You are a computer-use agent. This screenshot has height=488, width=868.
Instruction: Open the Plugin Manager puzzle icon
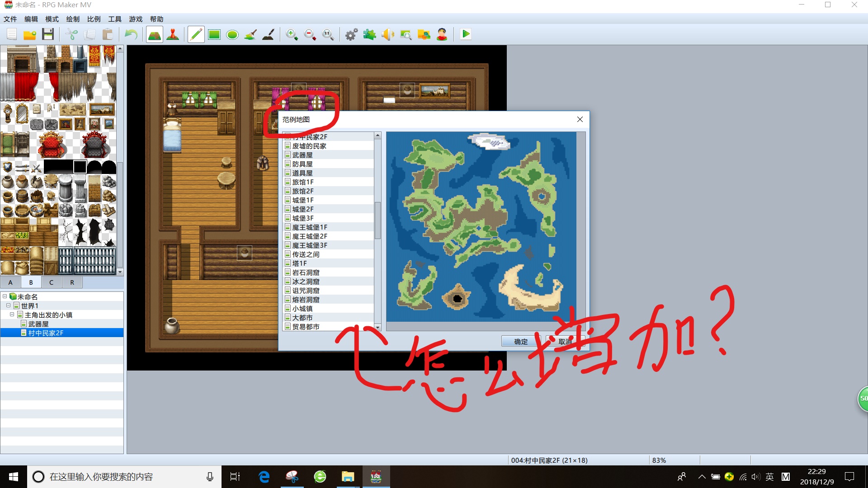(x=370, y=34)
